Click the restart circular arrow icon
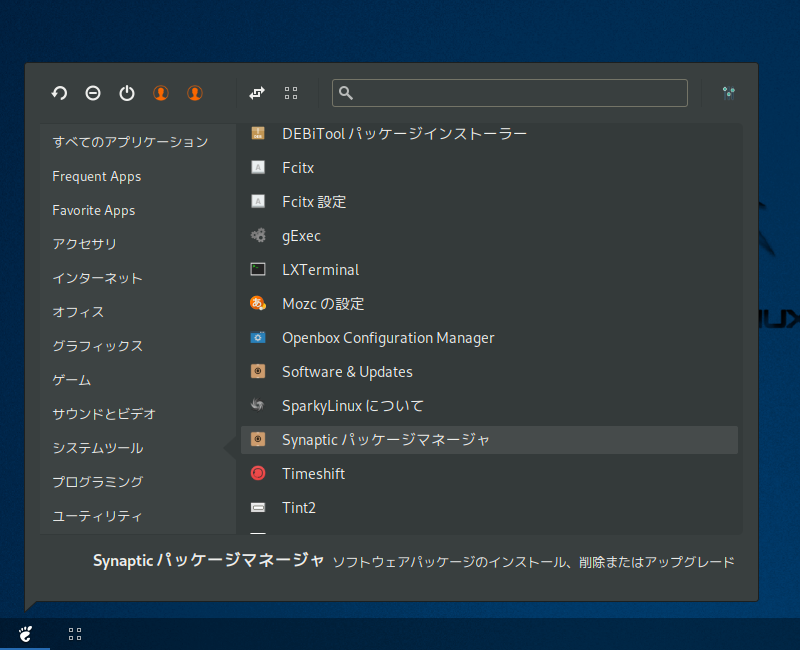The image size is (800, 650). [x=59, y=93]
